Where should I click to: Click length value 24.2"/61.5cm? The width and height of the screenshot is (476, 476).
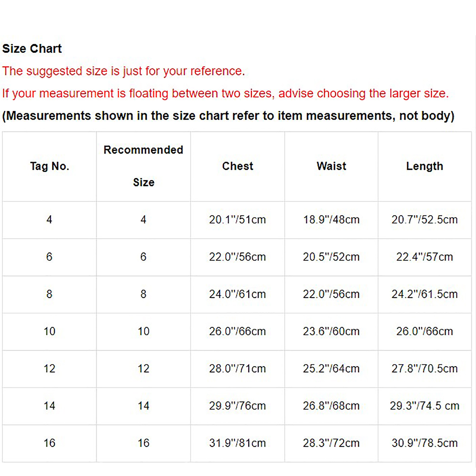(x=425, y=294)
